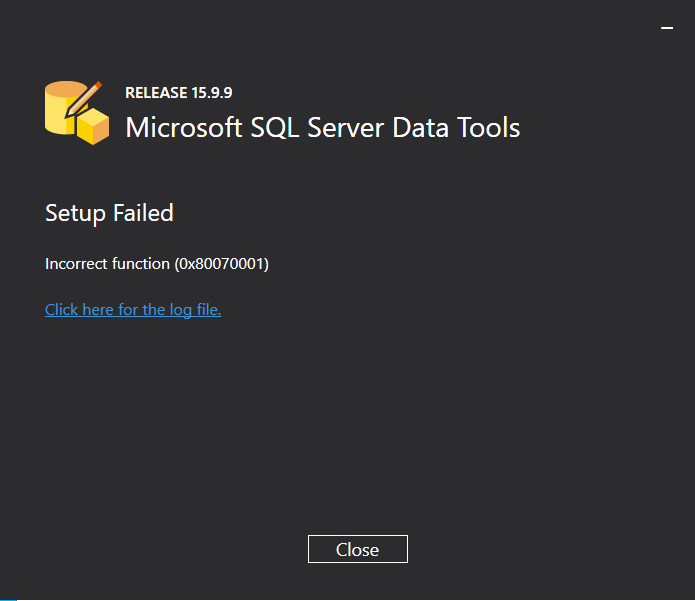
Task: Click the "15.9.9" version number
Action: [212, 93]
